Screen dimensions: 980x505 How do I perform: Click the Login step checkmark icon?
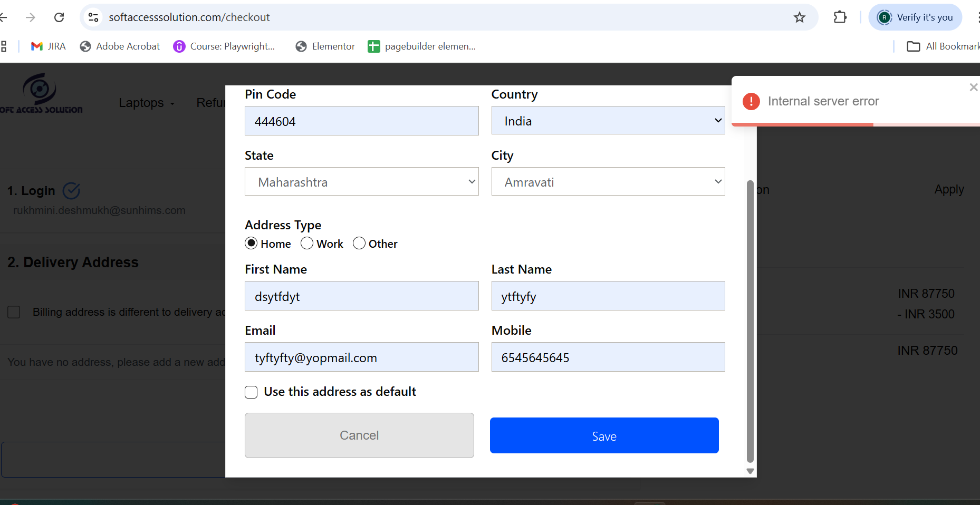(x=71, y=190)
